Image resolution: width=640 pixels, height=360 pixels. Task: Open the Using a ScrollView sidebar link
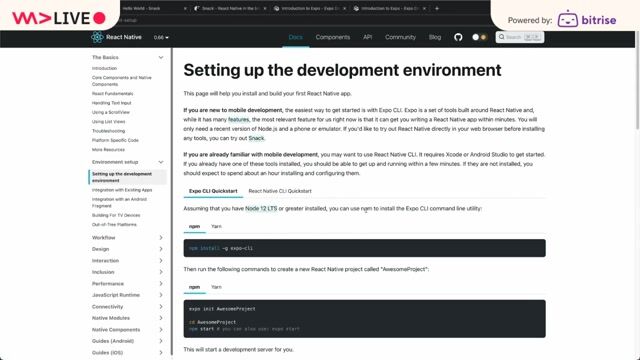point(111,112)
